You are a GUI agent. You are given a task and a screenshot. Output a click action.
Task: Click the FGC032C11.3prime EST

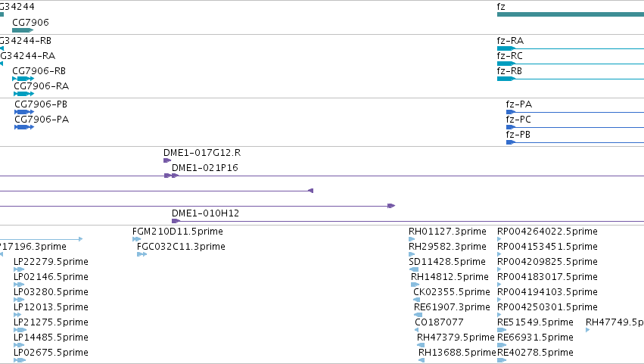[x=142, y=254]
